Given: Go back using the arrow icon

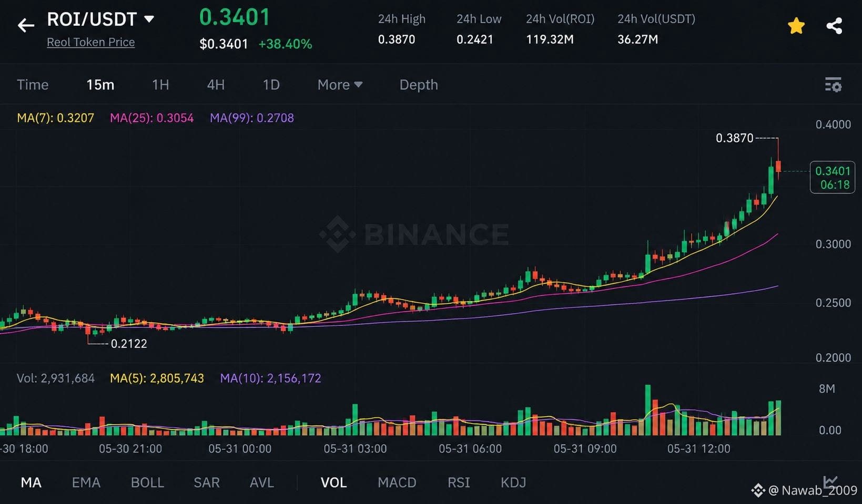Looking at the screenshot, I should point(26,25).
